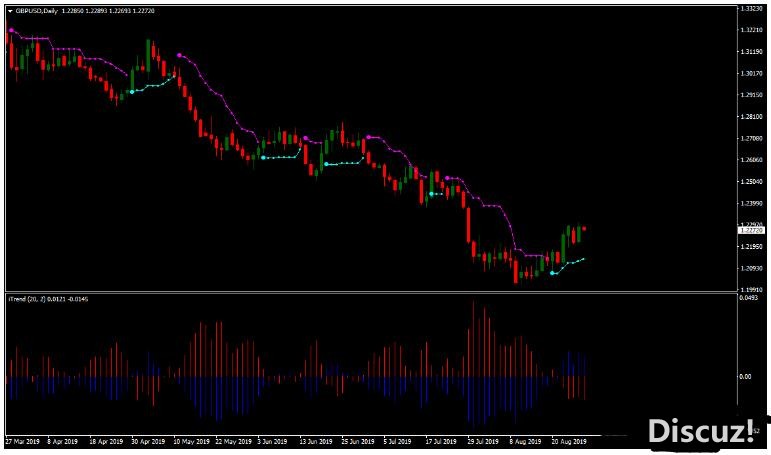Viewport: 771px width, 455px height.
Task: Click price axis label 1.20930
Action: point(751,268)
